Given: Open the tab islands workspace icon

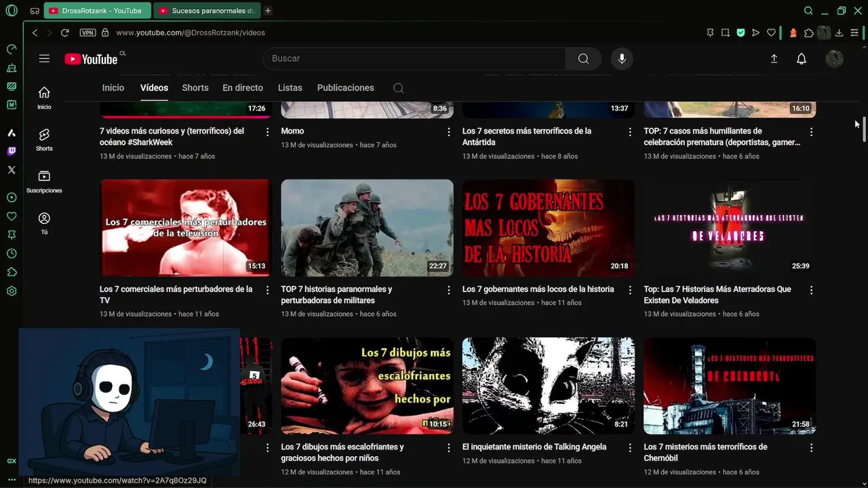Looking at the screenshot, I should point(35,11).
